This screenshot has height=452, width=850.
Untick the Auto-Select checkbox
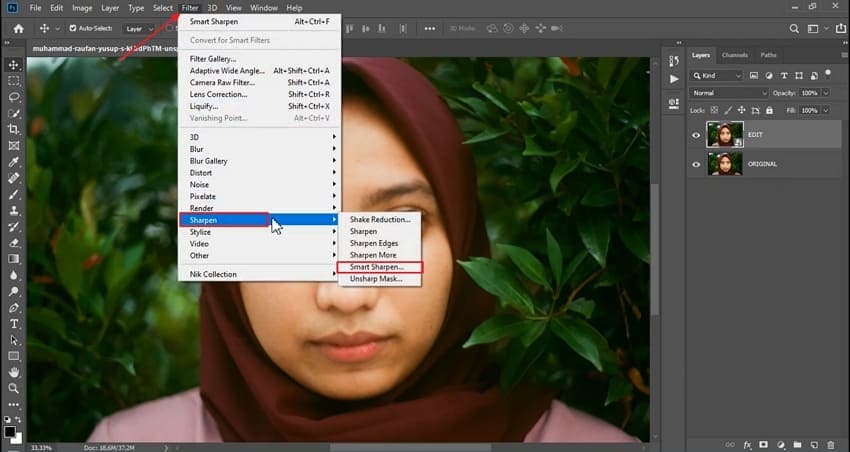pyautogui.click(x=73, y=29)
